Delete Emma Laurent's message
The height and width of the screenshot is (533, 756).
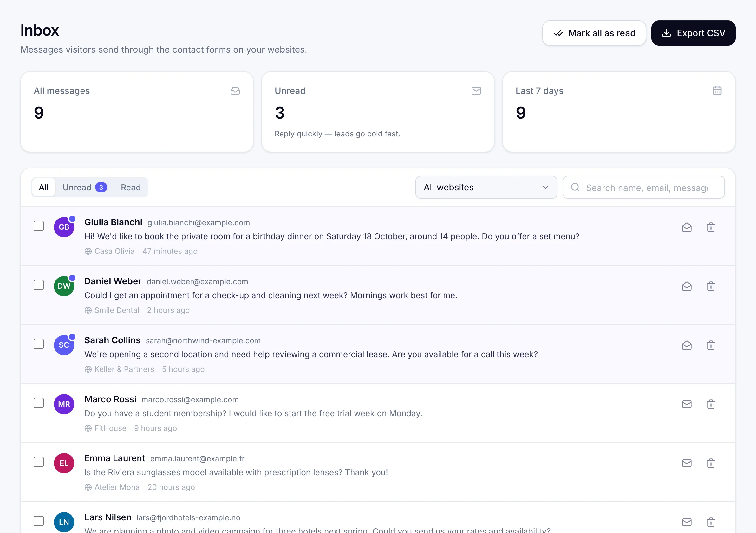click(x=711, y=463)
